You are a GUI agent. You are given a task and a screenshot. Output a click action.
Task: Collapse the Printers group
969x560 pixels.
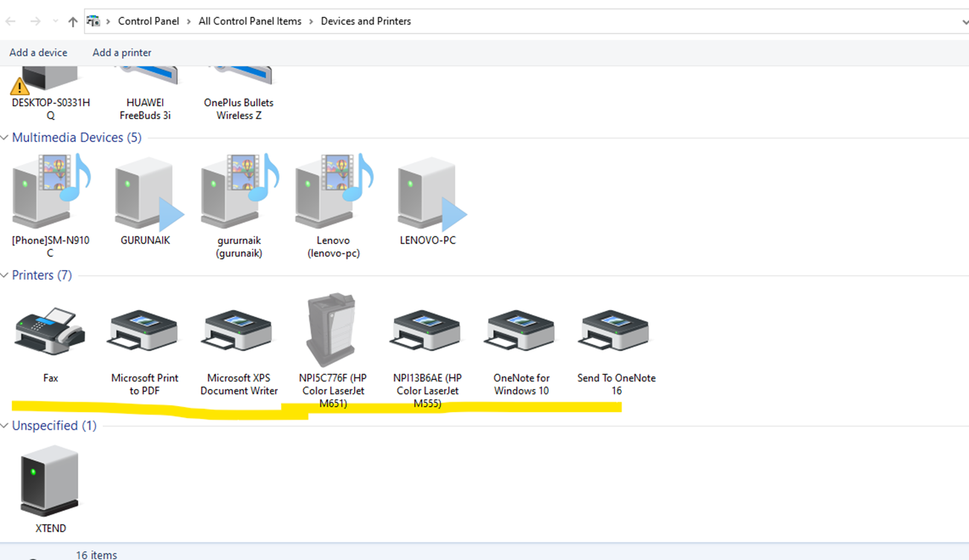click(4, 276)
